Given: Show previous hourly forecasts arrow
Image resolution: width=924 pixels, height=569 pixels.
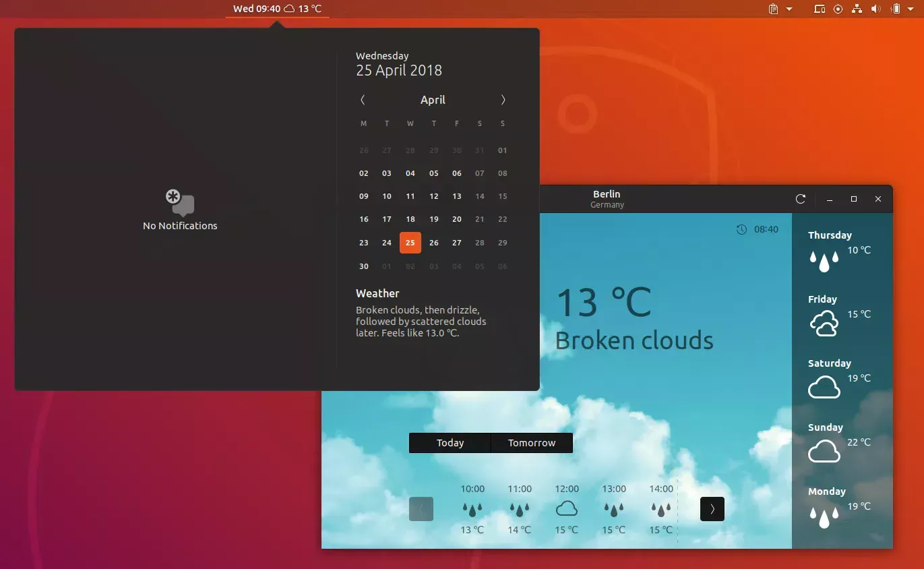Looking at the screenshot, I should pyautogui.click(x=421, y=509).
